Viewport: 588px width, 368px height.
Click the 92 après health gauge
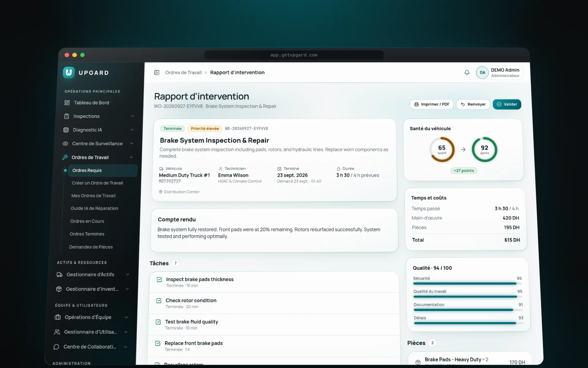[x=484, y=150]
